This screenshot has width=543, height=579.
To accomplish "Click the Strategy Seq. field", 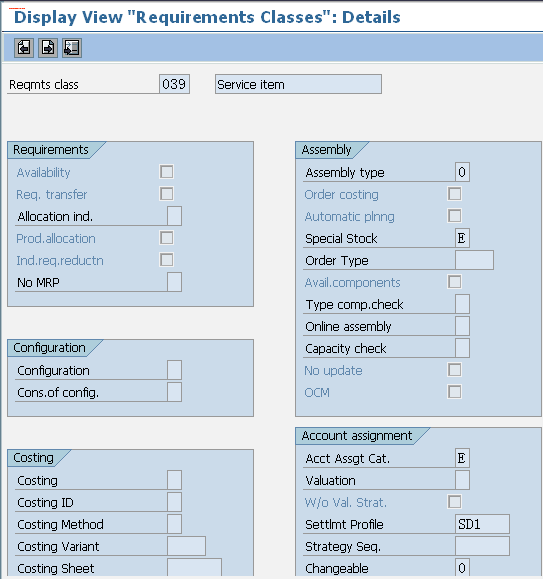I will coord(482,546).
